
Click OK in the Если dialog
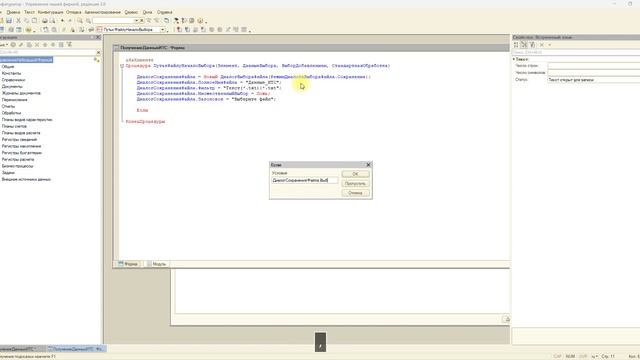click(x=356, y=174)
